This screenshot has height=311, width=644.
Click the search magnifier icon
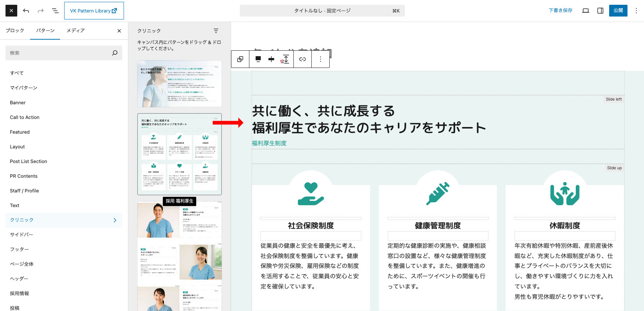tap(115, 53)
